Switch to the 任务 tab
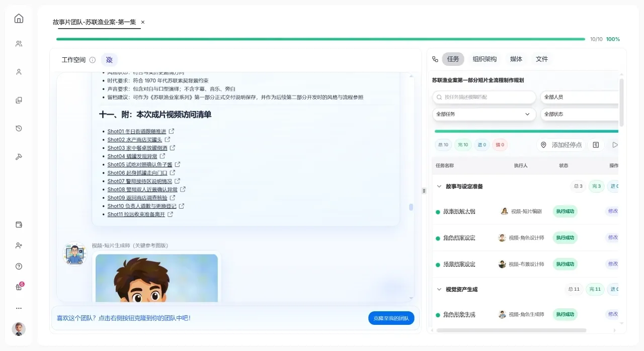Image resolution: width=644 pixels, height=351 pixels. 453,59
